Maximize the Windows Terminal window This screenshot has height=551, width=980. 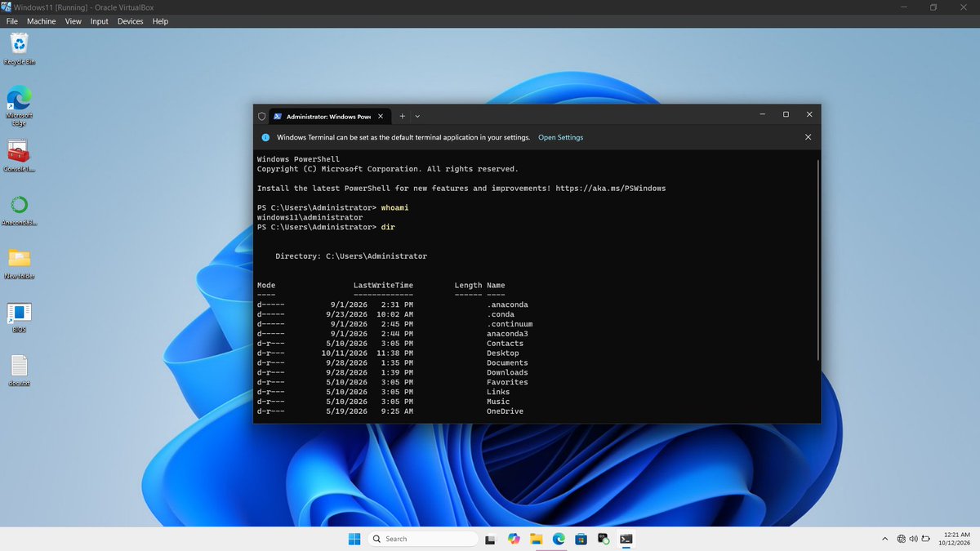[786, 115]
